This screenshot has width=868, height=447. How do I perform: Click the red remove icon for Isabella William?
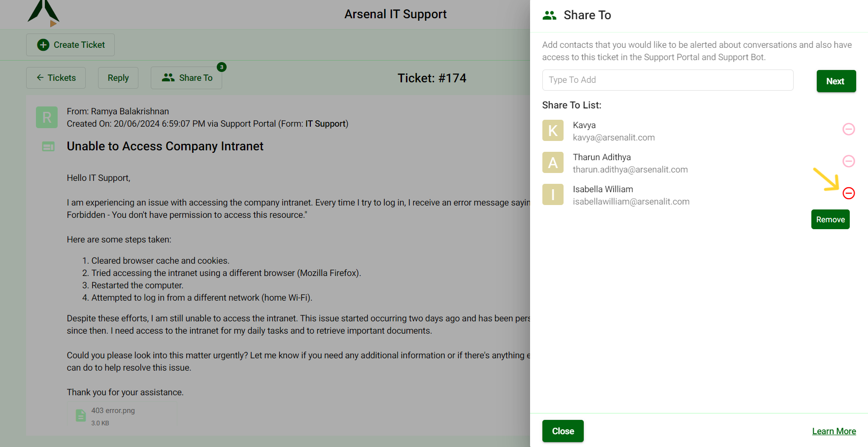click(848, 193)
